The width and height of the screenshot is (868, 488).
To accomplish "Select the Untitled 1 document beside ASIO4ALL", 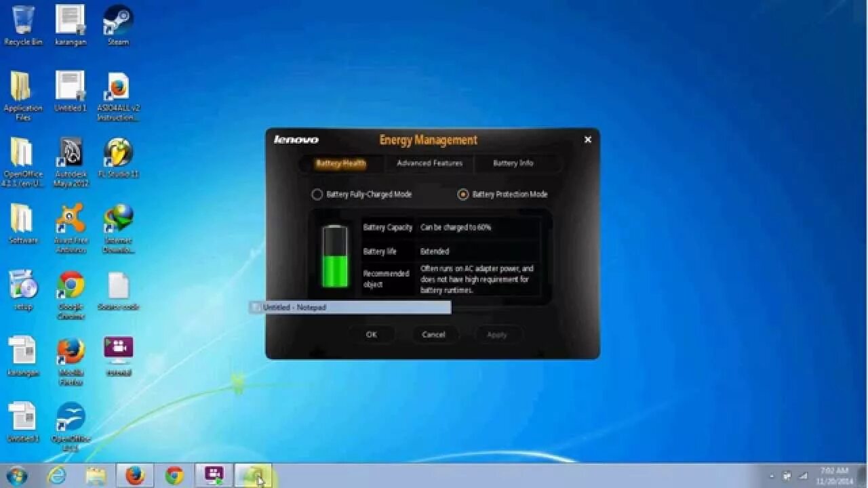I will coord(71,91).
